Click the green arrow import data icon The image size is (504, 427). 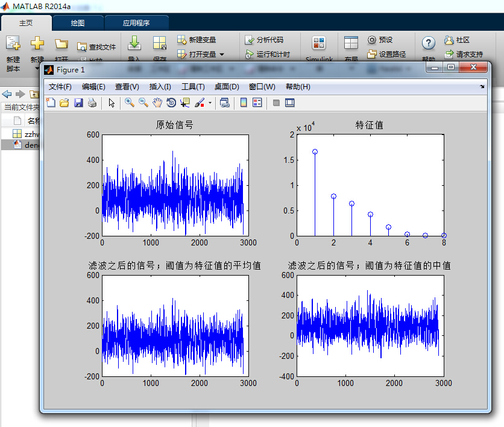tap(134, 43)
